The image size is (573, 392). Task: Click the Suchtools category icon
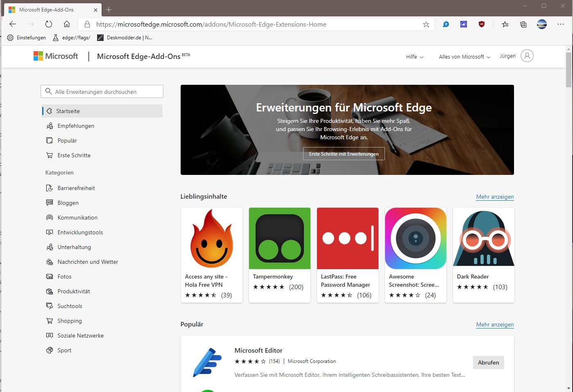[x=50, y=306]
